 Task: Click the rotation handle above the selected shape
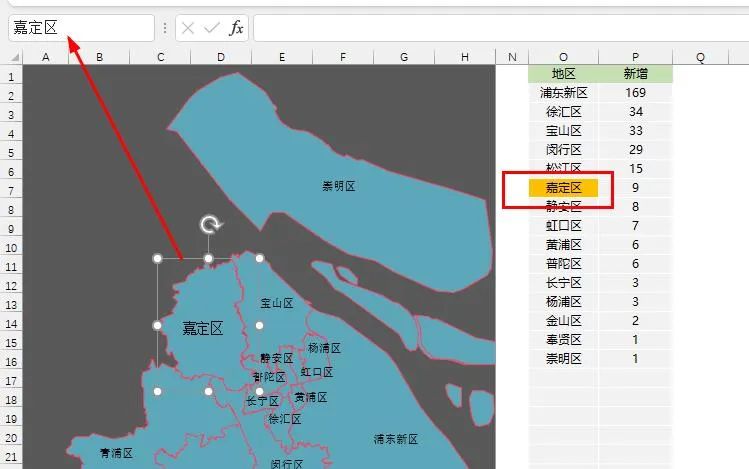[209, 225]
